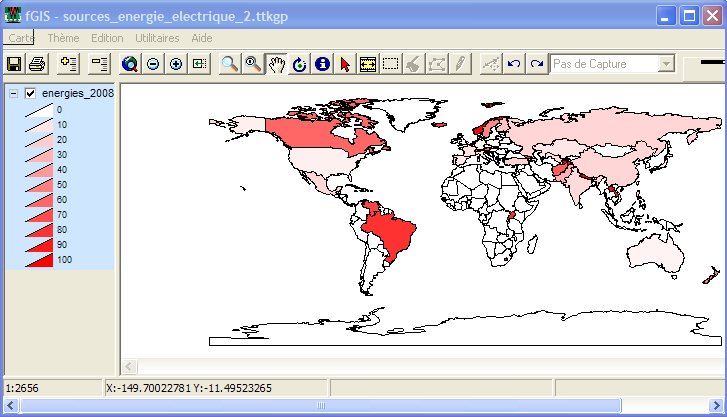Viewport: 727px width, 417px height.
Task: Open the Thème menu
Action: click(x=63, y=37)
